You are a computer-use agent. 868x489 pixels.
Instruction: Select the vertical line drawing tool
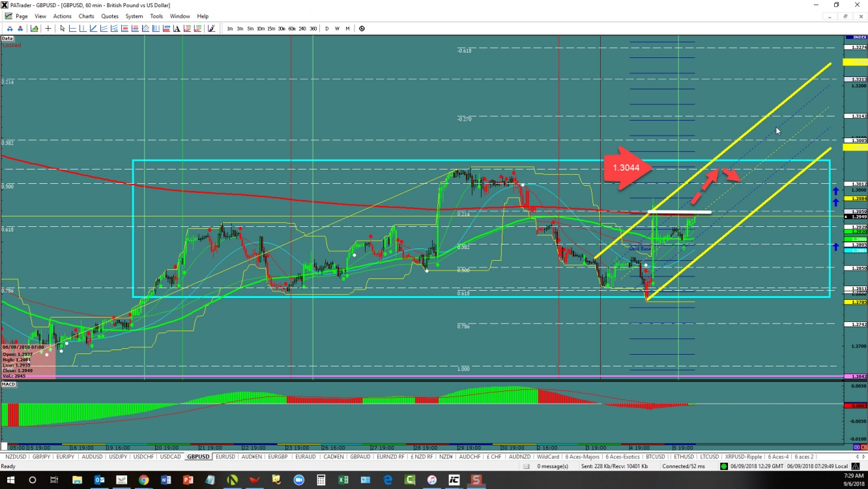click(x=83, y=29)
